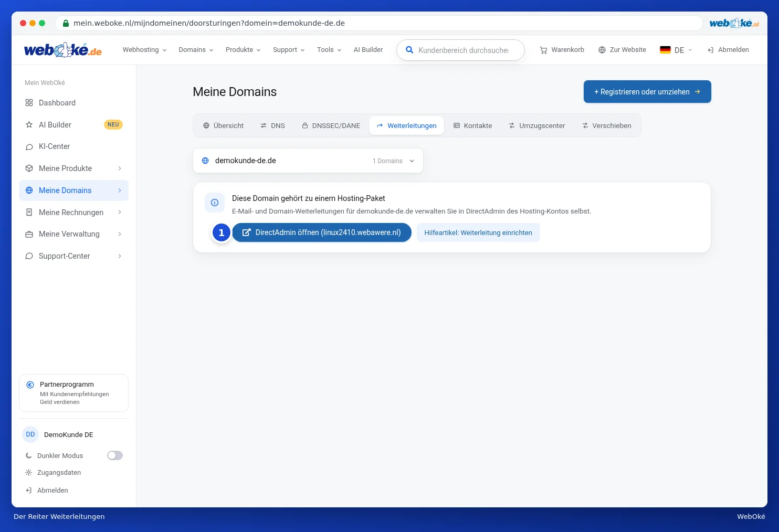779x532 pixels.
Task: Switch to the Übersicht tab
Action: (224, 126)
